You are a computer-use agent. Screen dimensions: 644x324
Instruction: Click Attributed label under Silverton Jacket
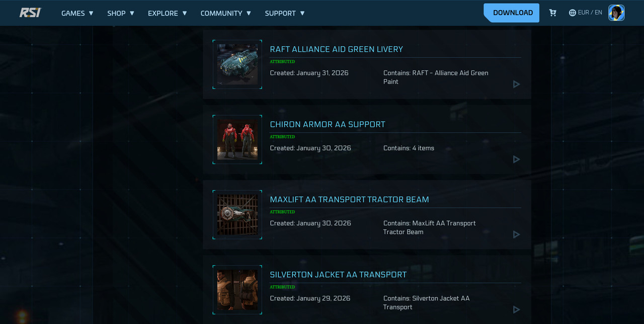click(x=282, y=287)
